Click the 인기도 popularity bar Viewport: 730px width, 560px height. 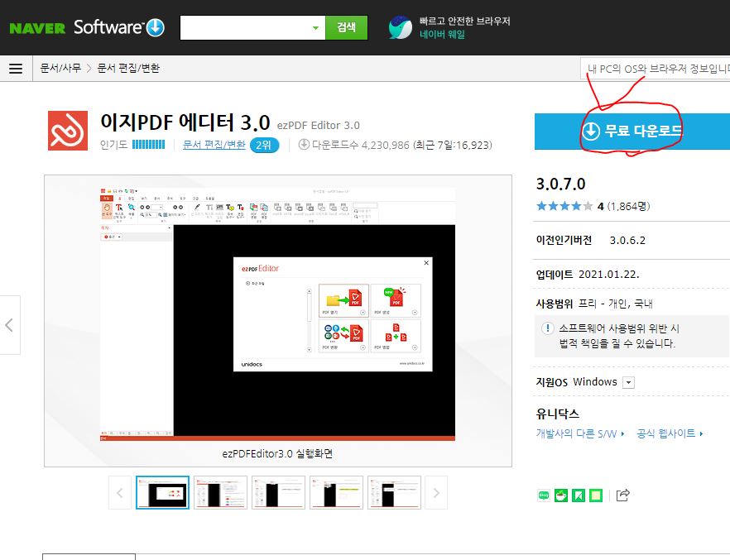148,145
